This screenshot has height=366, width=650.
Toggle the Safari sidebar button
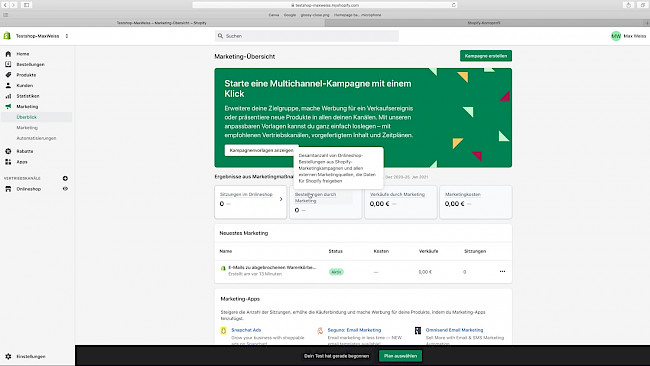pos(27,5)
